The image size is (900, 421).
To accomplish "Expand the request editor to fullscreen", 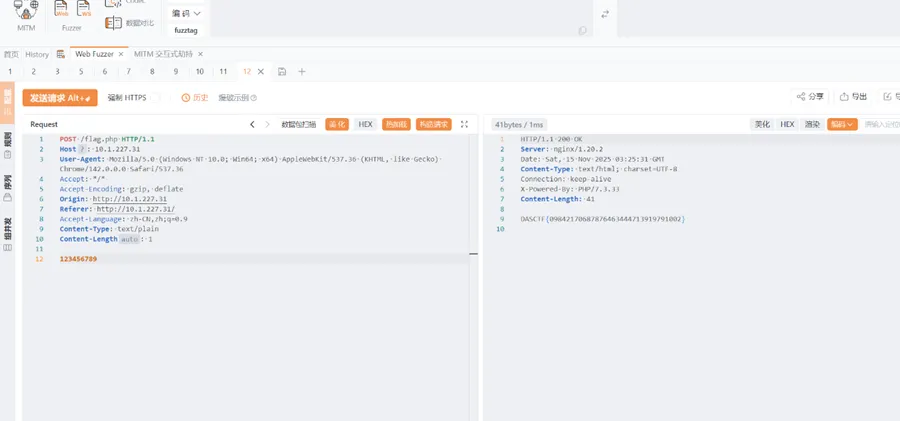I will click(464, 124).
